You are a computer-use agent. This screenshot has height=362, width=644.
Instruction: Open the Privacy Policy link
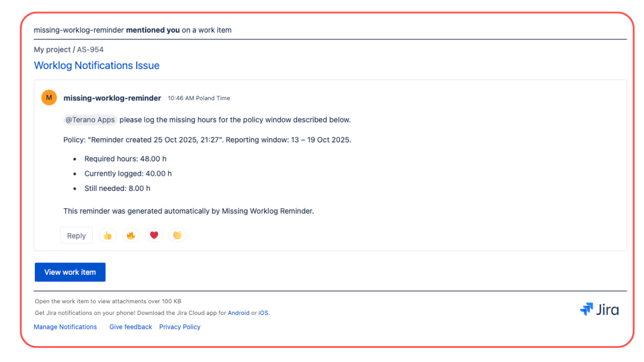(180, 327)
